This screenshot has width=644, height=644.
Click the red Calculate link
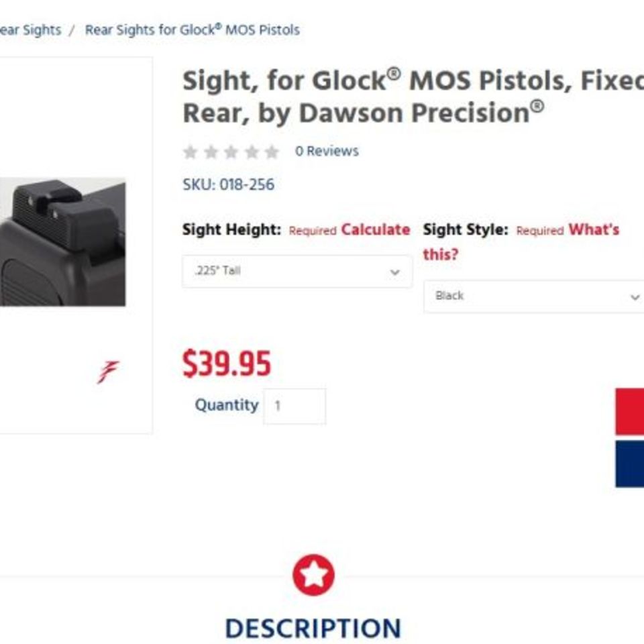[x=376, y=229]
